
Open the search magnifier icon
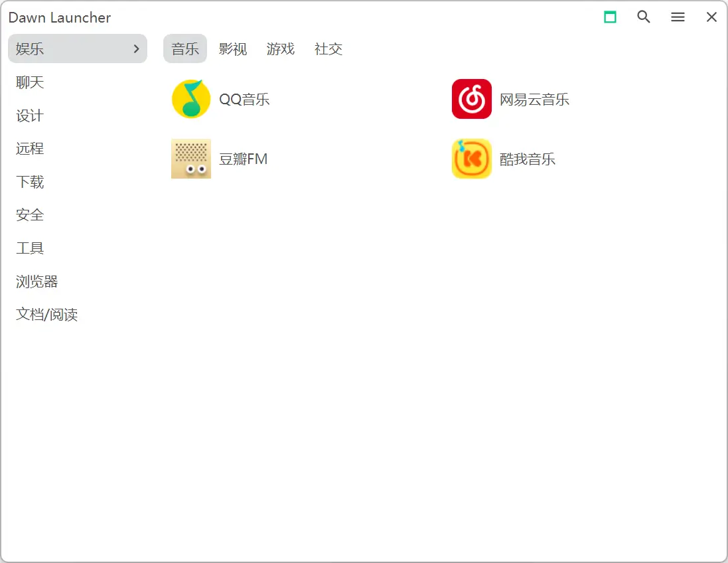point(644,17)
